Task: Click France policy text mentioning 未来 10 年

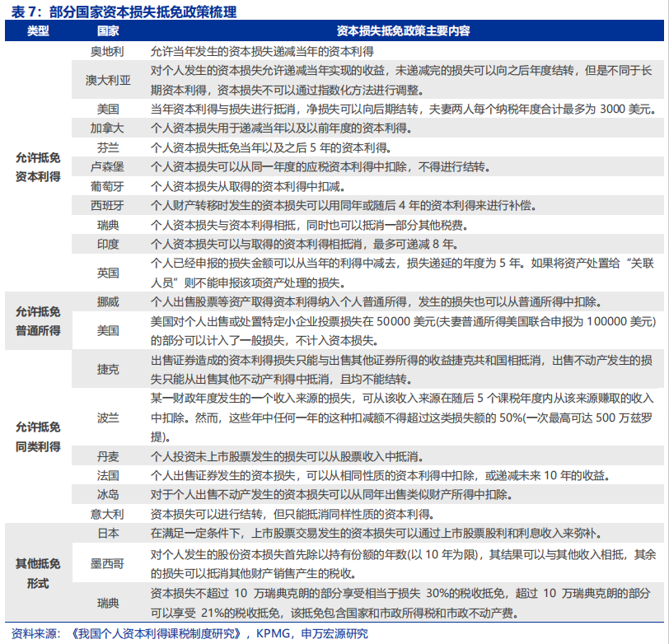Action: 381,475
